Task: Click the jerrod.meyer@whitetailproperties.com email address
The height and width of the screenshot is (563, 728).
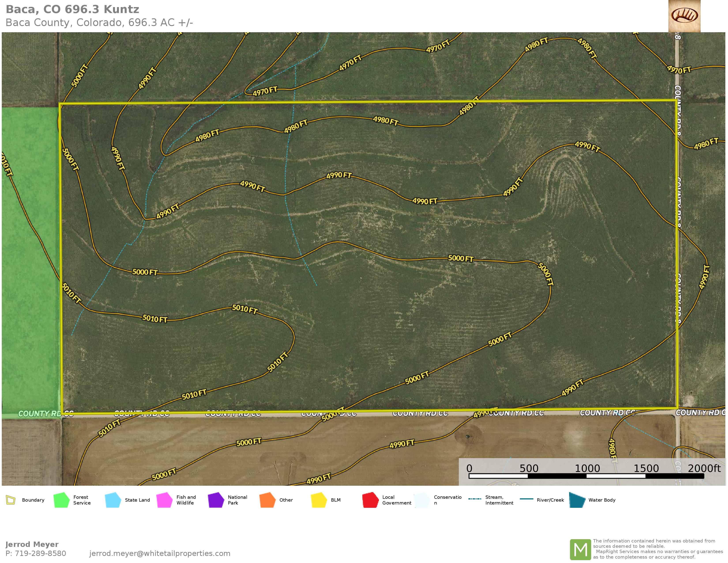Action: (160, 553)
